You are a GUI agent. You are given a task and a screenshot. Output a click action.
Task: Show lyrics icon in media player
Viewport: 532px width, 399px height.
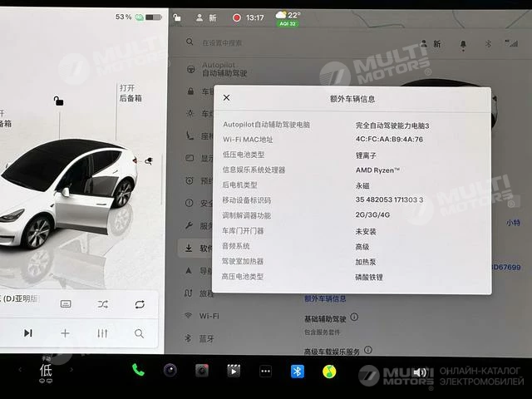[x=66, y=303]
